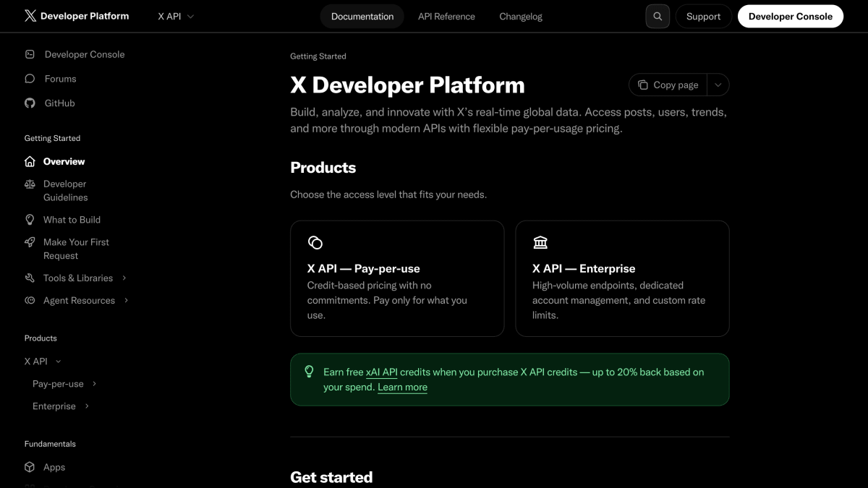Screen dimensions: 868x488
Task: Click the copy icon in Copy page button
Action: [643, 85]
